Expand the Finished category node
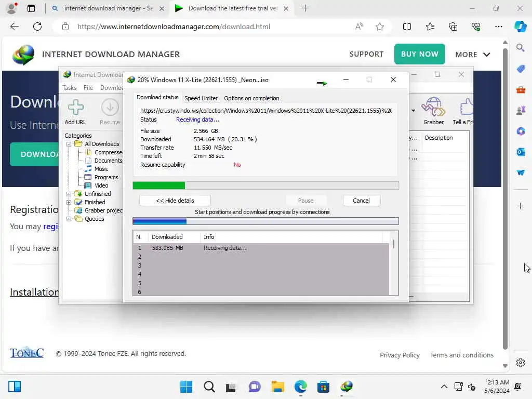 [x=69, y=202]
